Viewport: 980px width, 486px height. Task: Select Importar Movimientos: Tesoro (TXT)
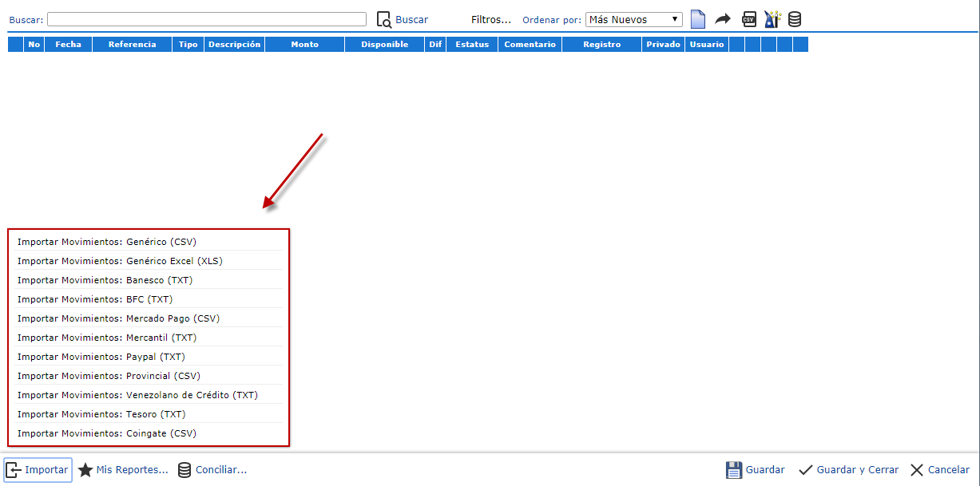click(x=148, y=413)
